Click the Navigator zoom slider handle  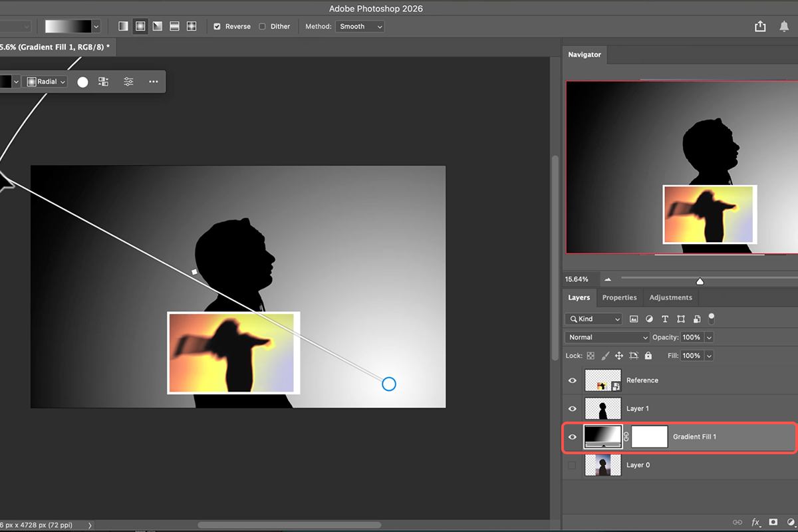700,281
